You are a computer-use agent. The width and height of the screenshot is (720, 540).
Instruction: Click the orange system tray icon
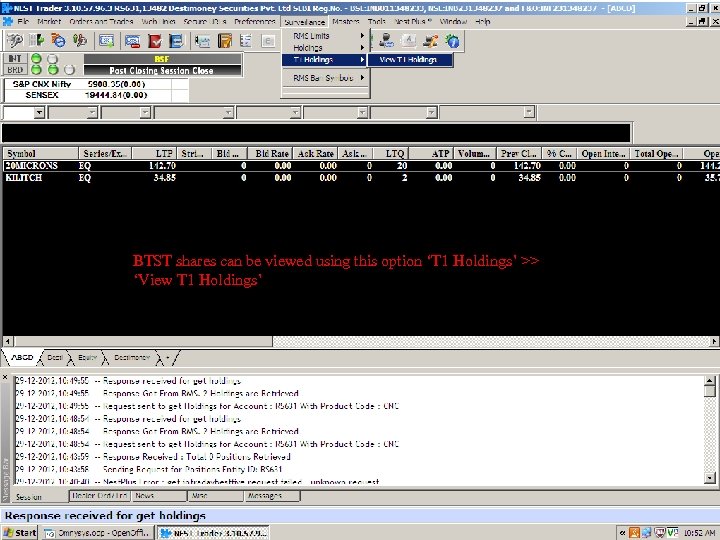tap(634, 533)
